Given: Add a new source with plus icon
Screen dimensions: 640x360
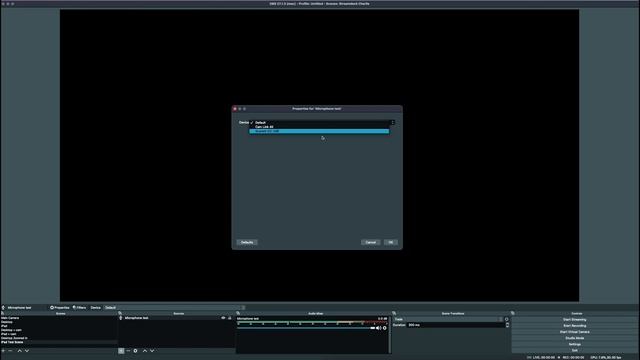Looking at the screenshot, I should point(121,351).
